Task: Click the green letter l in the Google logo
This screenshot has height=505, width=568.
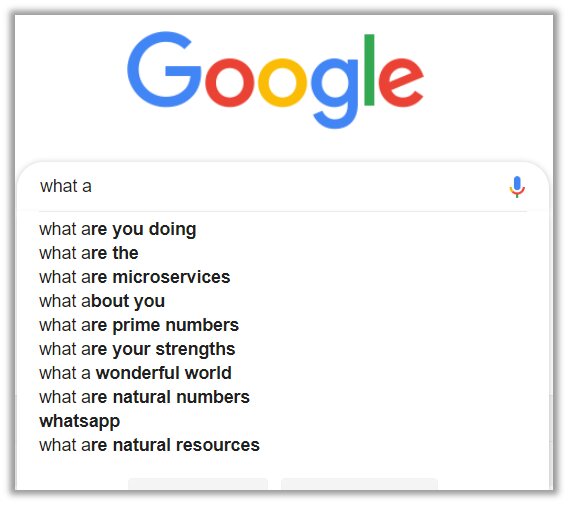Action: 369,70
